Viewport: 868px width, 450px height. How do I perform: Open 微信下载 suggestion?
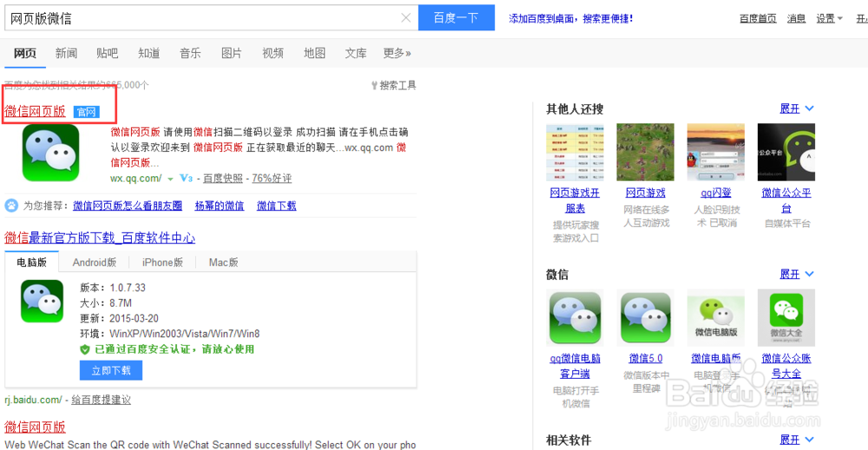click(x=276, y=206)
